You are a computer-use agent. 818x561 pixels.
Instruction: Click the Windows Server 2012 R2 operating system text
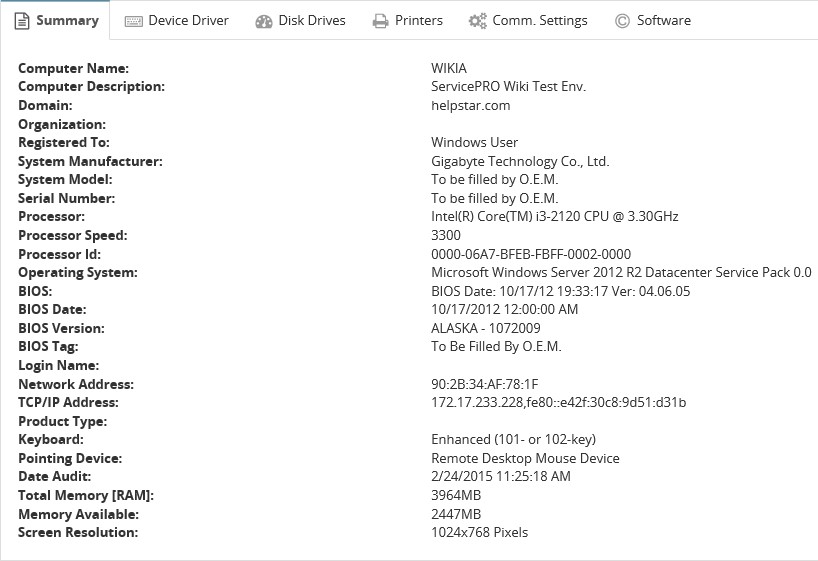coord(620,273)
